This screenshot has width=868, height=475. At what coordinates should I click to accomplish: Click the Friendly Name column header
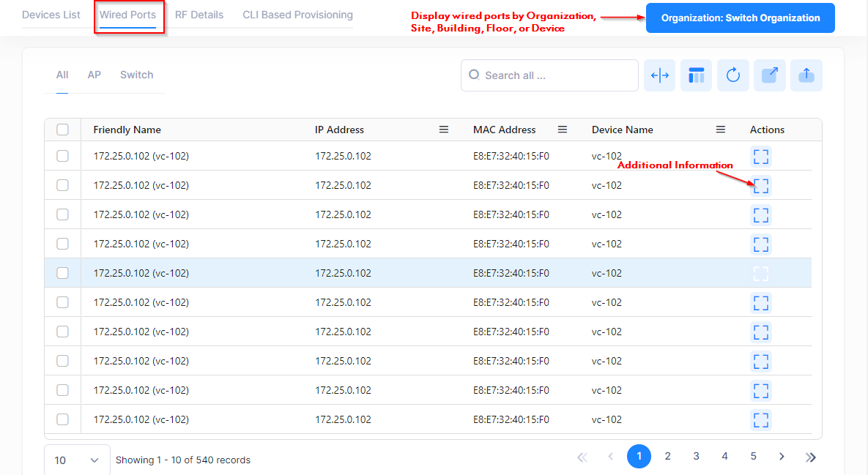(127, 130)
